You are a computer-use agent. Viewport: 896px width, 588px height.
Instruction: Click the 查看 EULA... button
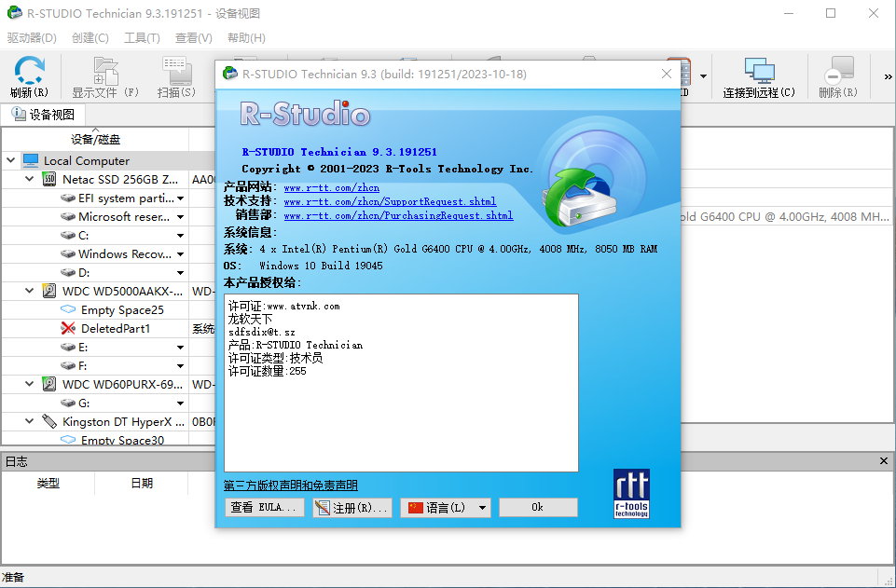[x=264, y=507]
